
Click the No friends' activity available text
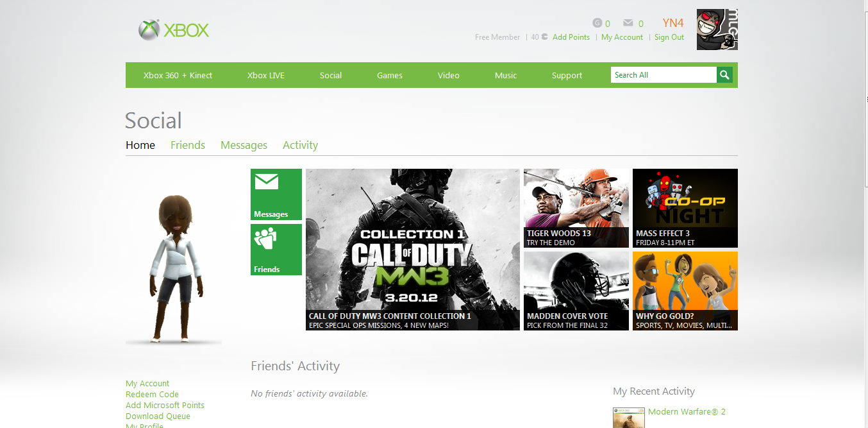[309, 393]
